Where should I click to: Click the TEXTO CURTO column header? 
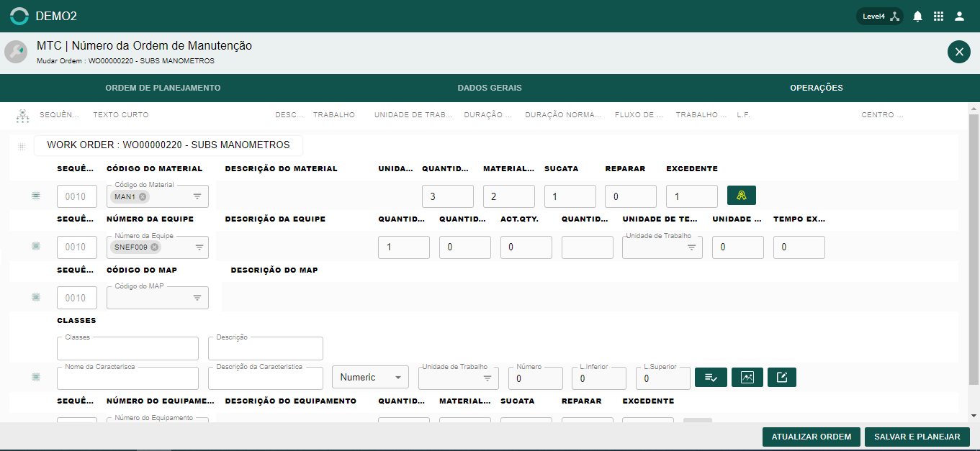pos(121,115)
